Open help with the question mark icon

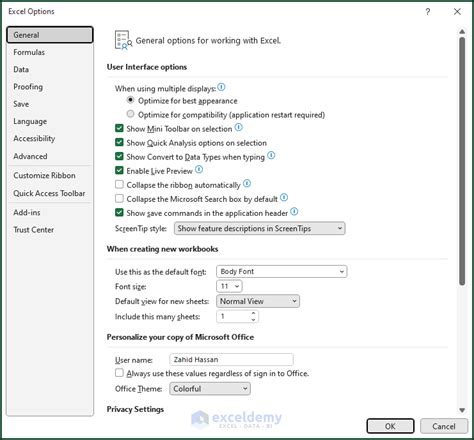(428, 12)
